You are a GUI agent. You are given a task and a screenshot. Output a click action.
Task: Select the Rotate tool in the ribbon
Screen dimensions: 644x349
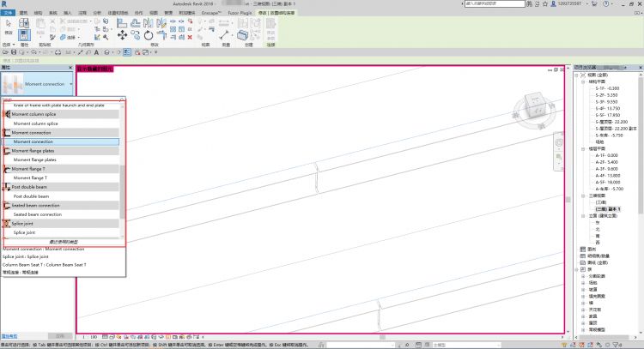pos(149,35)
